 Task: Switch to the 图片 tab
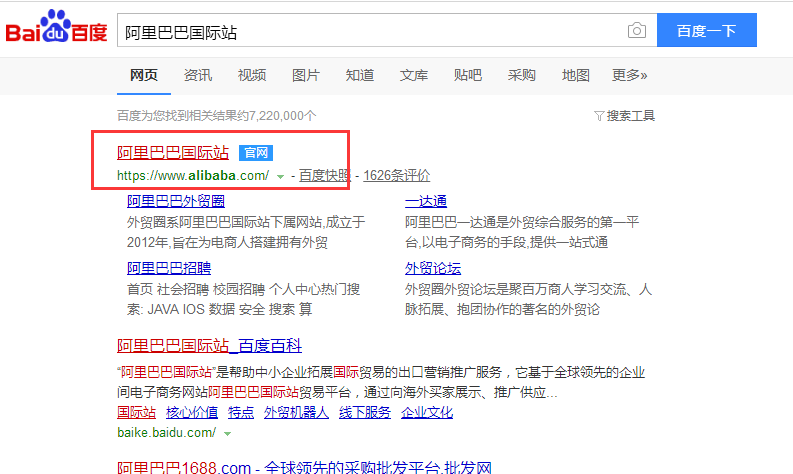pos(305,75)
